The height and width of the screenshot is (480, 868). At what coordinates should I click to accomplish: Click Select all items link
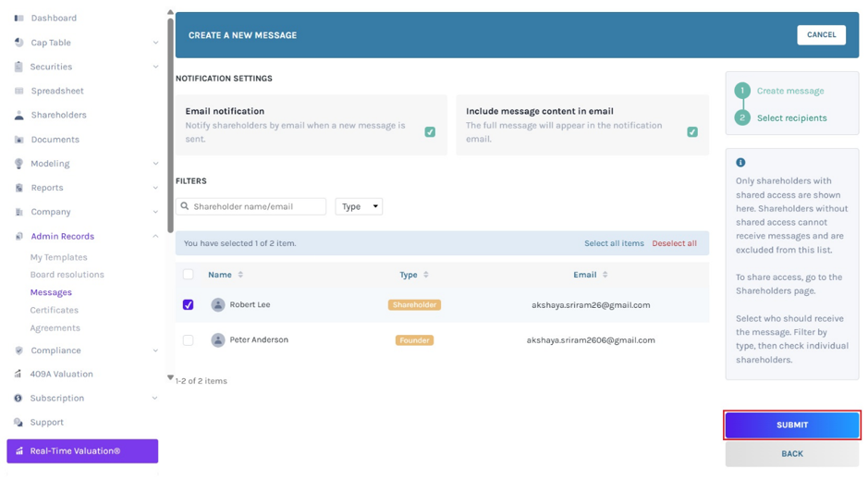pos(614,243)
